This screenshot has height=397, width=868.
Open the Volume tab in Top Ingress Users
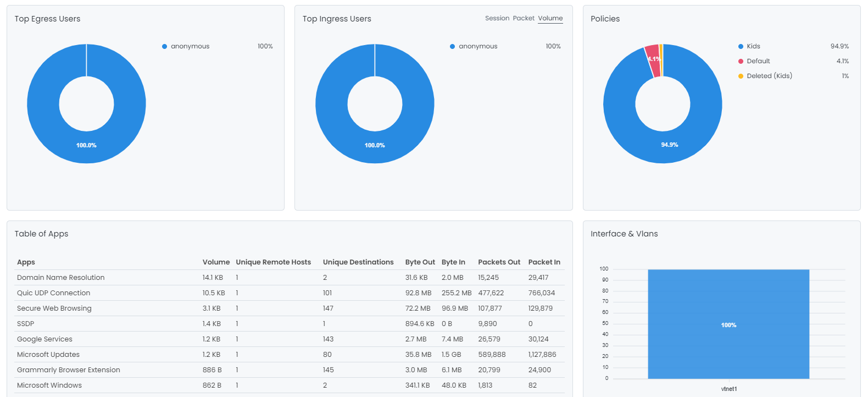pyautogui.click(x=550, y=18)
